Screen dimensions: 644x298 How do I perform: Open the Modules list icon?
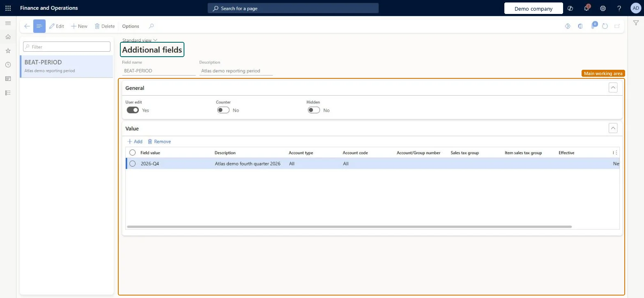tap(8, 93)
